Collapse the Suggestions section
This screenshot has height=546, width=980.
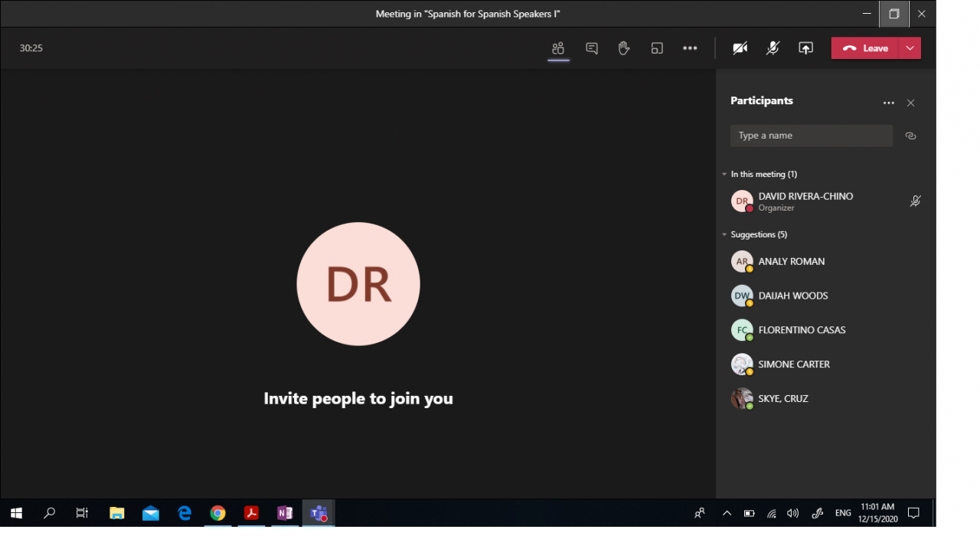click(x=724, y=235)
